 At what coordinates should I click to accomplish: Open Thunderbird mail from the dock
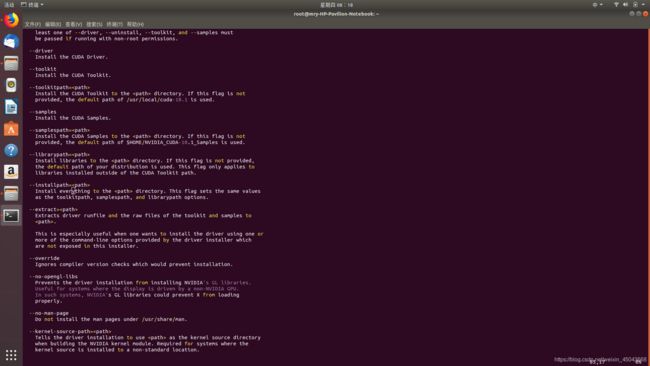(11, 41)
